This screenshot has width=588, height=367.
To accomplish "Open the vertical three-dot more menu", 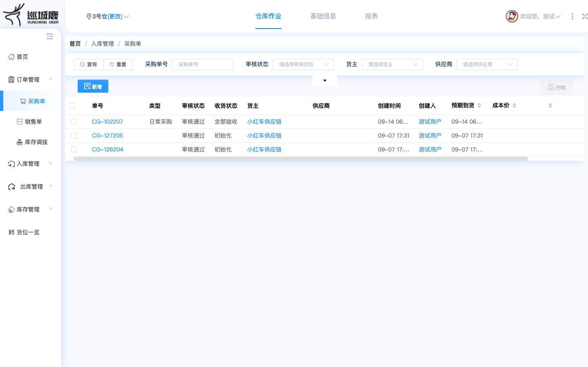I will click(572, 16).
